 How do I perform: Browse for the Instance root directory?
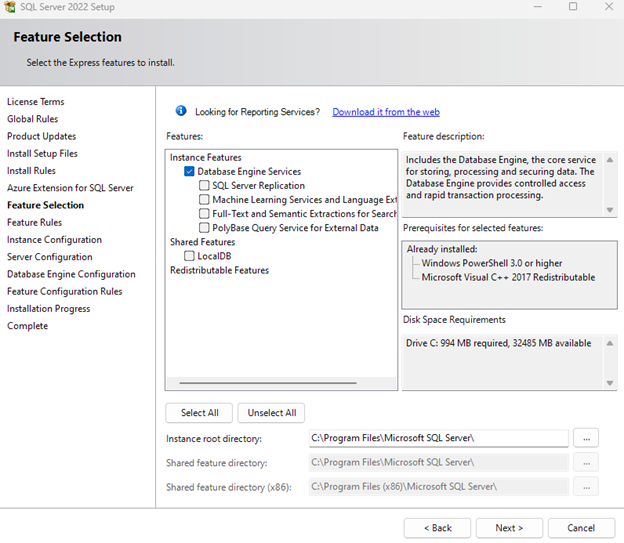point(586,438)
